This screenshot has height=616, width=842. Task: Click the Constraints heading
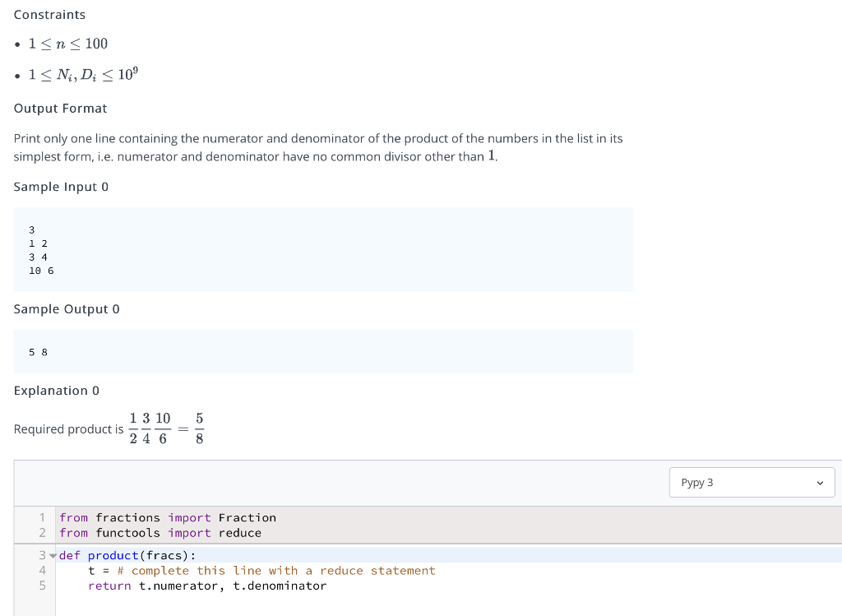click(49, 14)
